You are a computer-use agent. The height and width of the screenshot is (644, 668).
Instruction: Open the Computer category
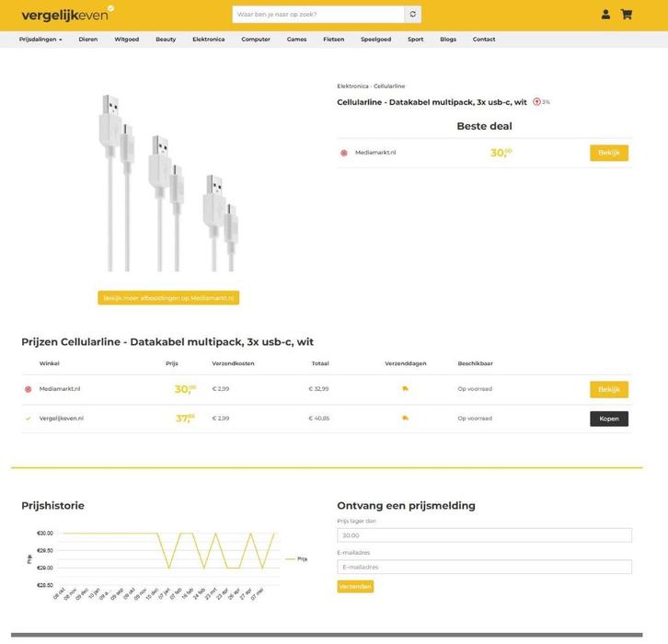click(256, 40)
